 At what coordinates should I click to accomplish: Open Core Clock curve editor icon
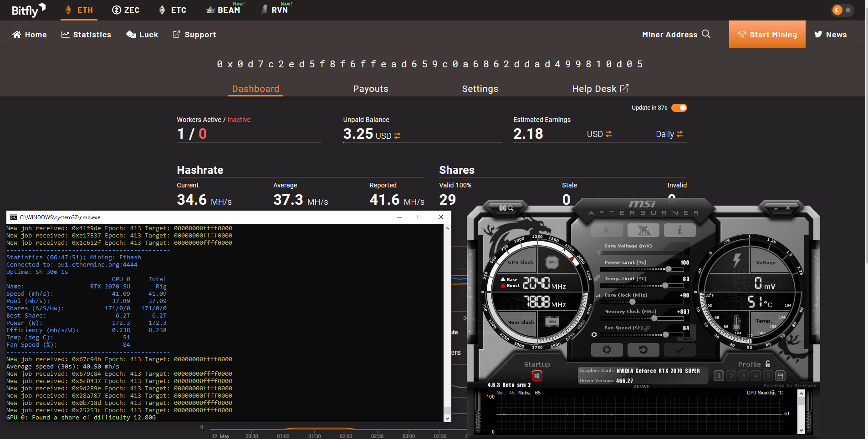pyautogui.click(x=598, y=295)
